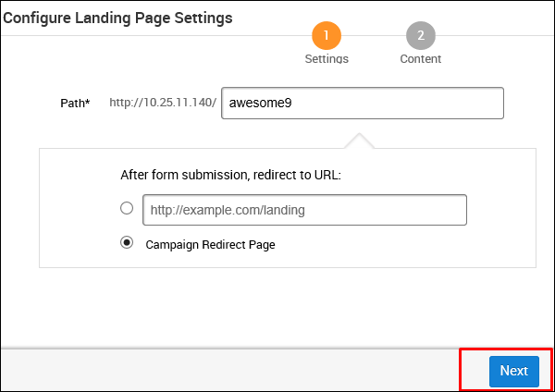The width and height of the screenshot is (555, 392).
Task: Click the http://example.com/landing URL field
Action: (x=304, y=210)
